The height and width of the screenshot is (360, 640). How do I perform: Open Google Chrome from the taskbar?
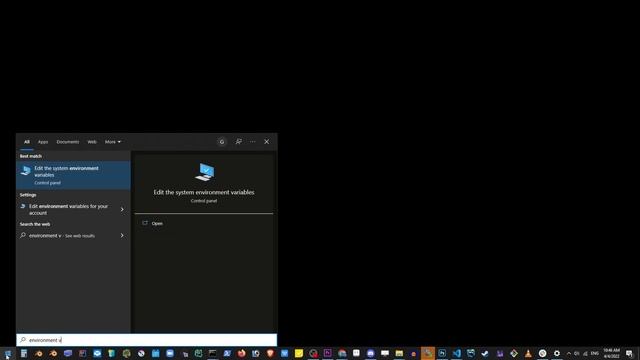(342, 353)
